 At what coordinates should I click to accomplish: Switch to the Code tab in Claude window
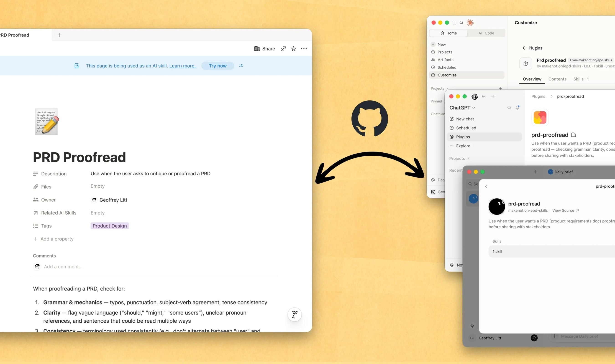click(x=486, y=33)
